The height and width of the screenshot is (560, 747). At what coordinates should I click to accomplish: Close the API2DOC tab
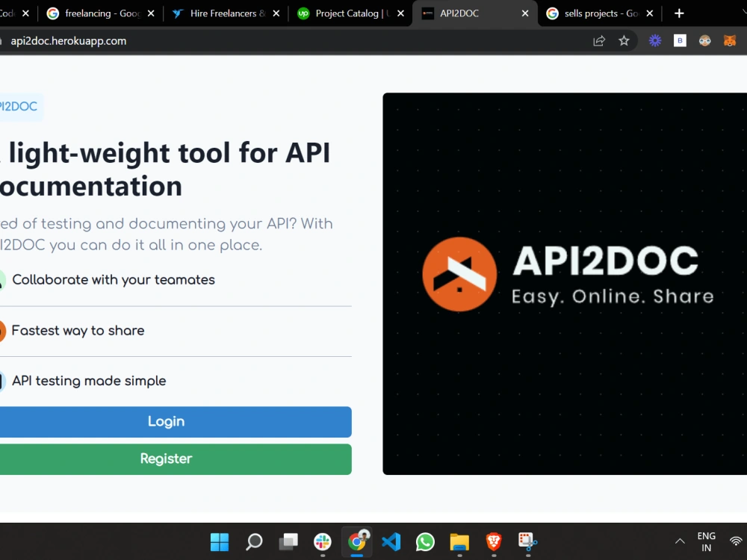525,13
